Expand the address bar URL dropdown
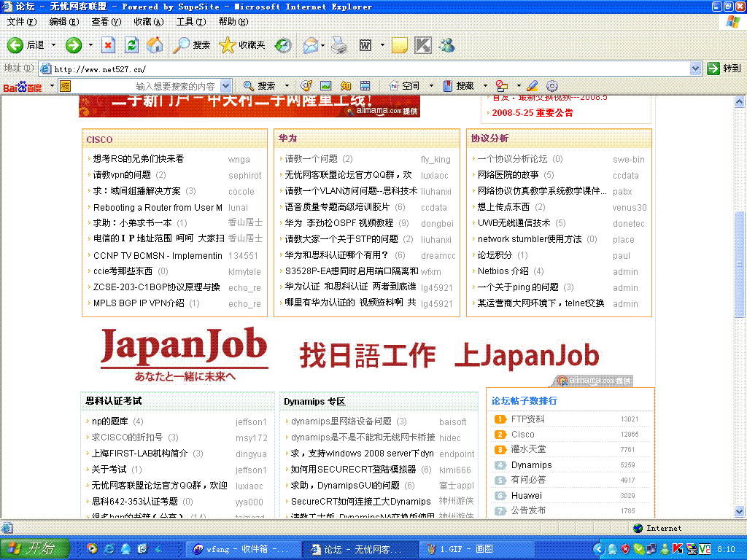 tap(695, 69)
